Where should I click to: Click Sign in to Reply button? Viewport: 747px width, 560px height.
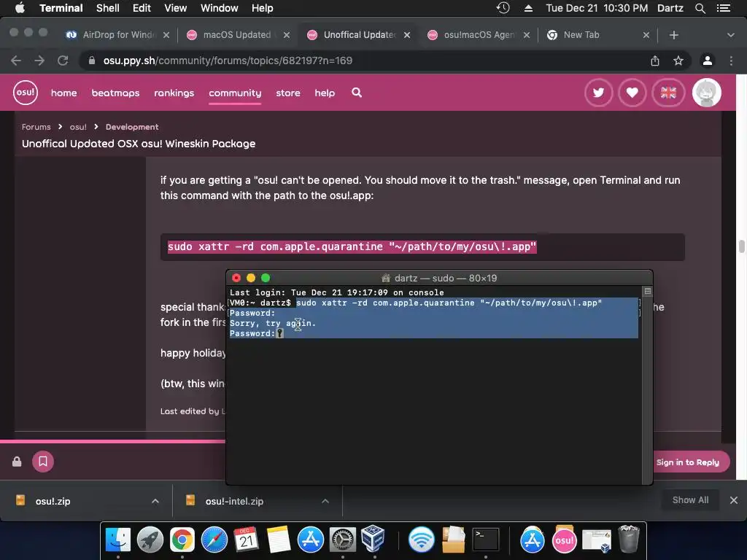[687, 462]
